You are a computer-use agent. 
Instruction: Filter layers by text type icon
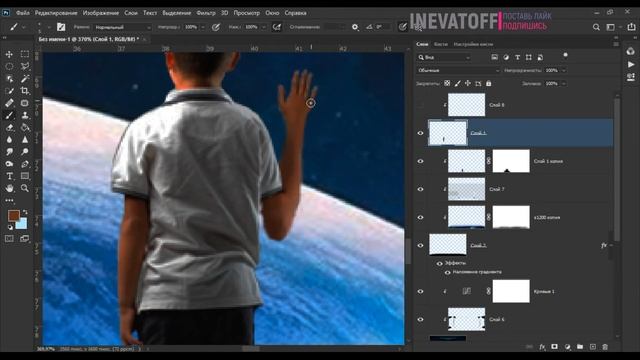click(518, 57)
